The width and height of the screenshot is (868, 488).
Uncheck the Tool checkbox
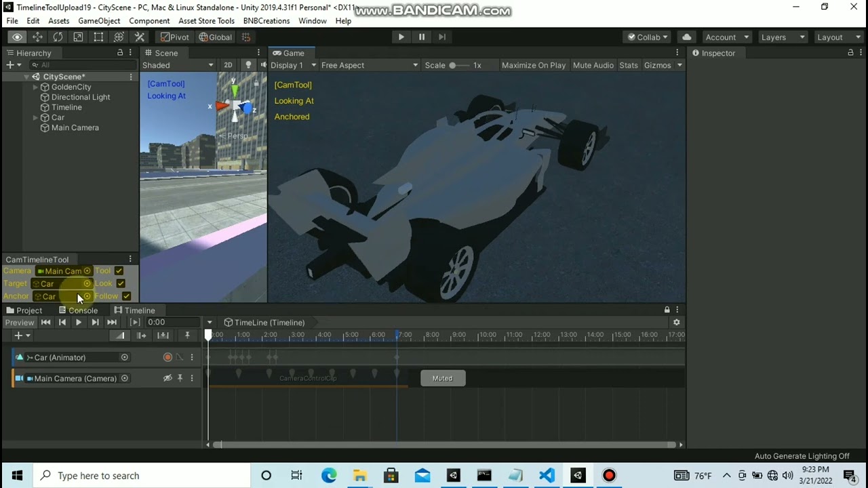[119, 271]
